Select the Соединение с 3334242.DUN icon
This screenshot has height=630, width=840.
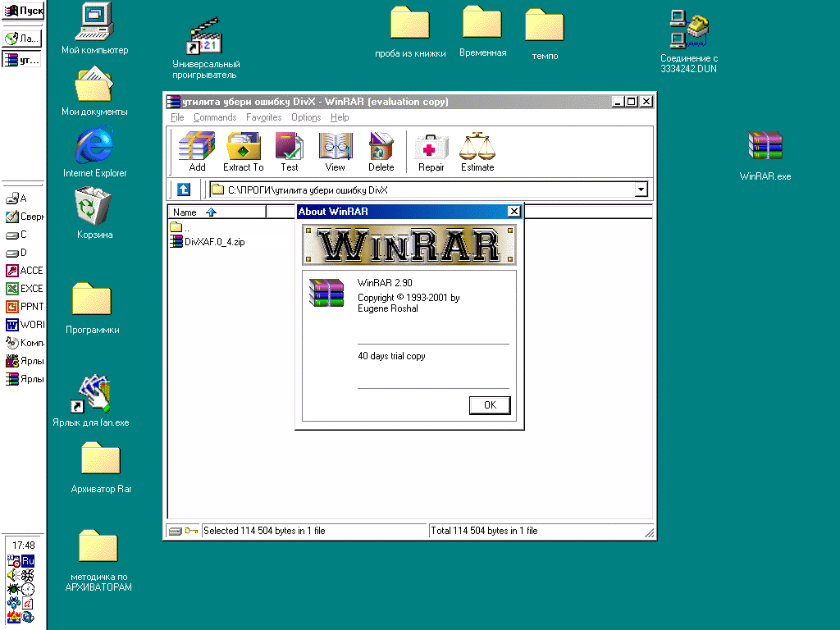[x=689, y=42]
